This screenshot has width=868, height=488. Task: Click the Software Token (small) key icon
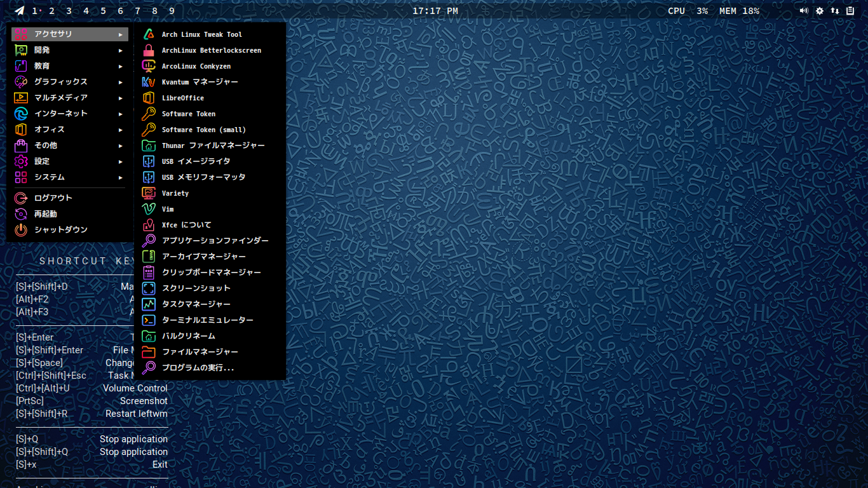pos(149,130)
